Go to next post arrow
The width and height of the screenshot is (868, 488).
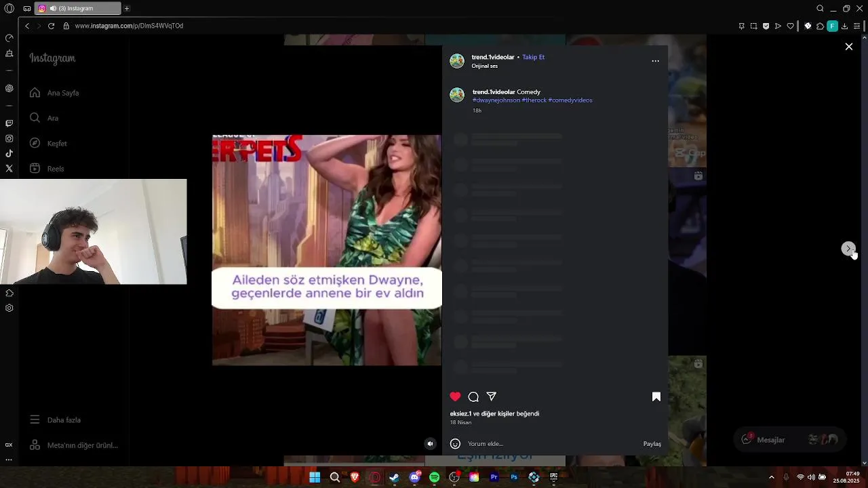848,249
